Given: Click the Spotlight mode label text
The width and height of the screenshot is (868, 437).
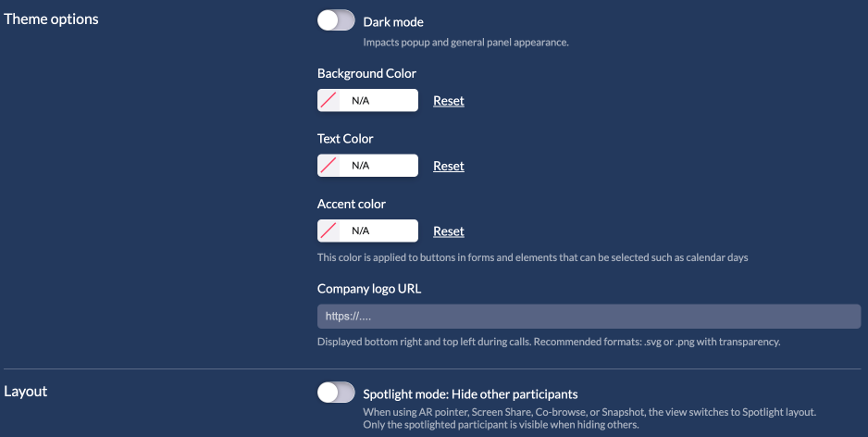Looking at the screenshot, I should [470, 393].
